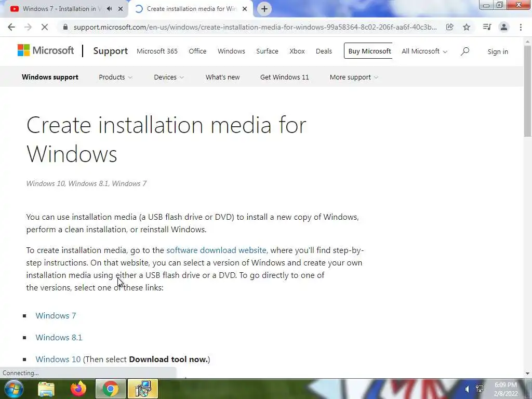Image resolution: width=532 pixels, height=399 pixels.
Task: Open search magnifier on Microsoft site
Action: [465, 51]
